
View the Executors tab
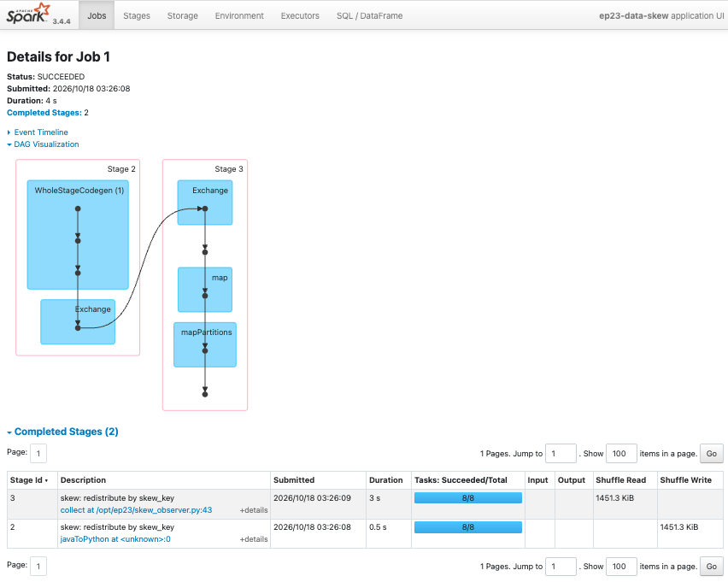pos(300,15)
